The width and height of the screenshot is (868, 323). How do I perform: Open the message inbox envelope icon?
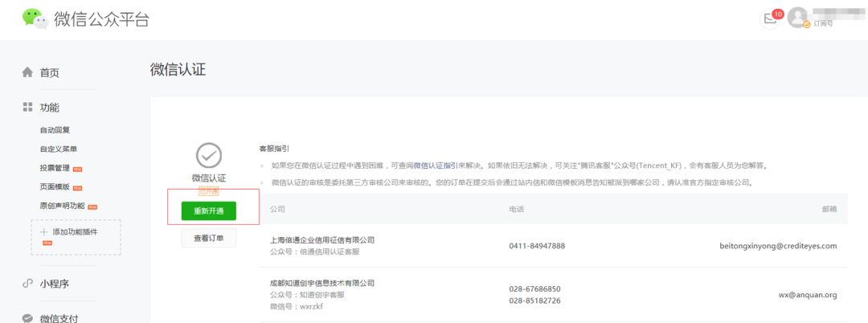point(769,18)
